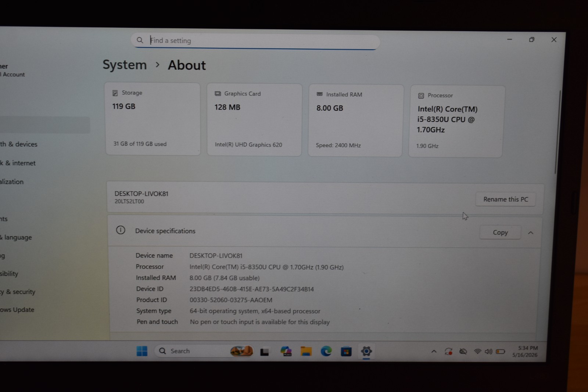Minimize the Settings window
This screenshot has height=392, width=588.
(x=509, y=39)
